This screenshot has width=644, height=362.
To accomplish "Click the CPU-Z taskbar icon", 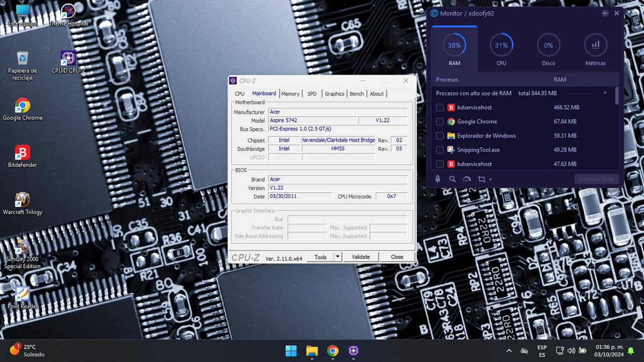I will (354, 351).
